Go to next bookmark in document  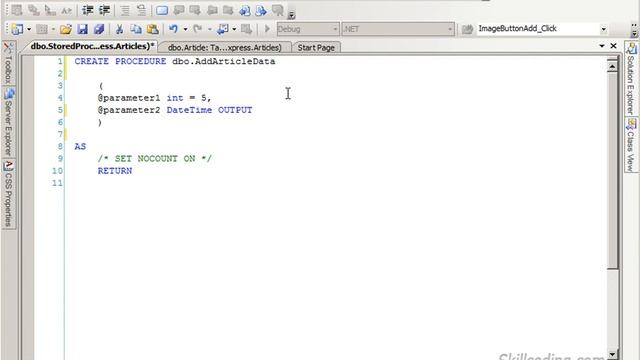[261, 10]
